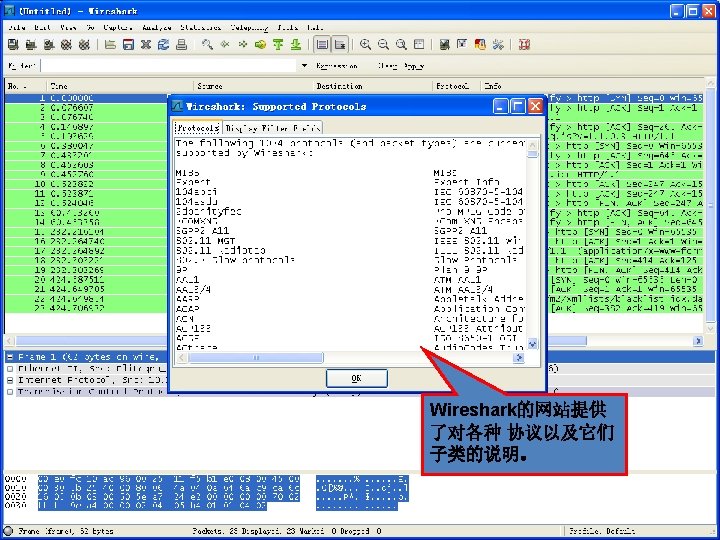720x540 pixels.
Task: Click the protocol list vertical scrollbar thumb
Action: [533, 154]
